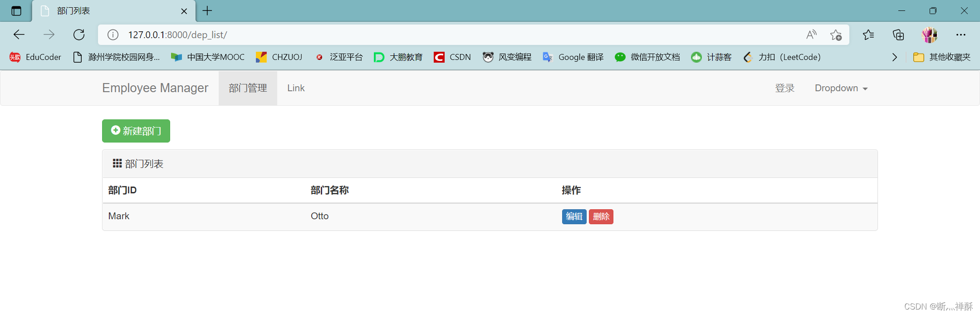The height and width of the screenshot is (315, 980).
Task: Click the 新建部门 green button
Action: [x=136, y=131]
